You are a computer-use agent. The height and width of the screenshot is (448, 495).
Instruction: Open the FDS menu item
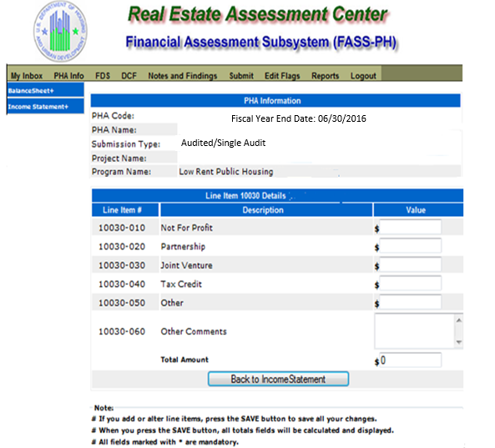click(103, 76)
